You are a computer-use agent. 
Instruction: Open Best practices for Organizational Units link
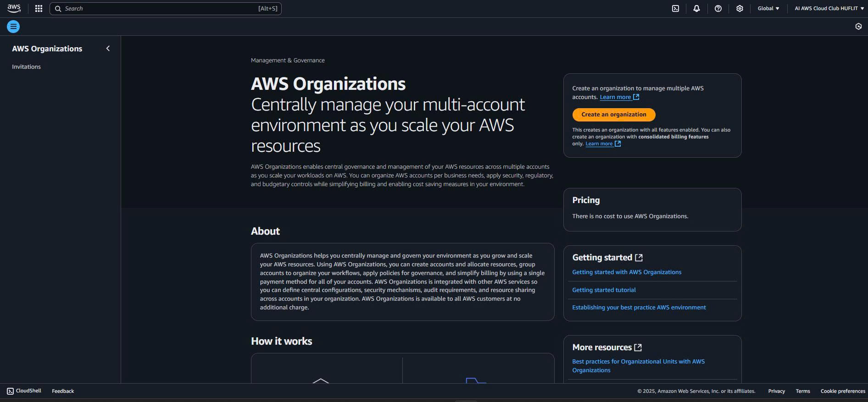click(x=638, y=366)
